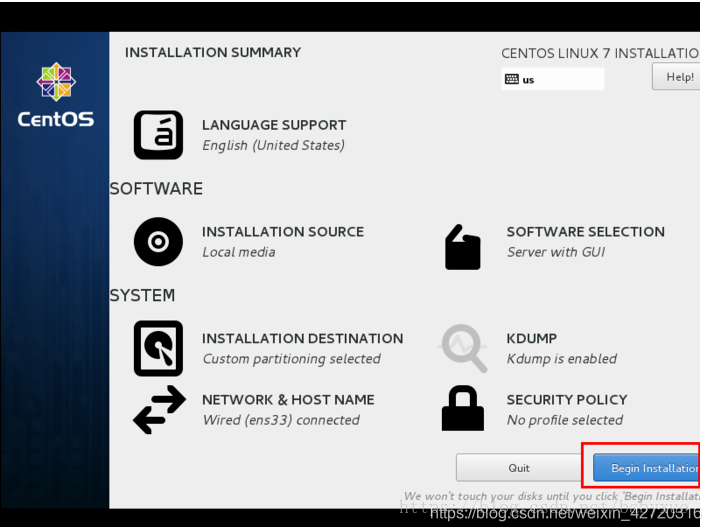Open INSTALLATION SOURCE heading

coord(283,232)
